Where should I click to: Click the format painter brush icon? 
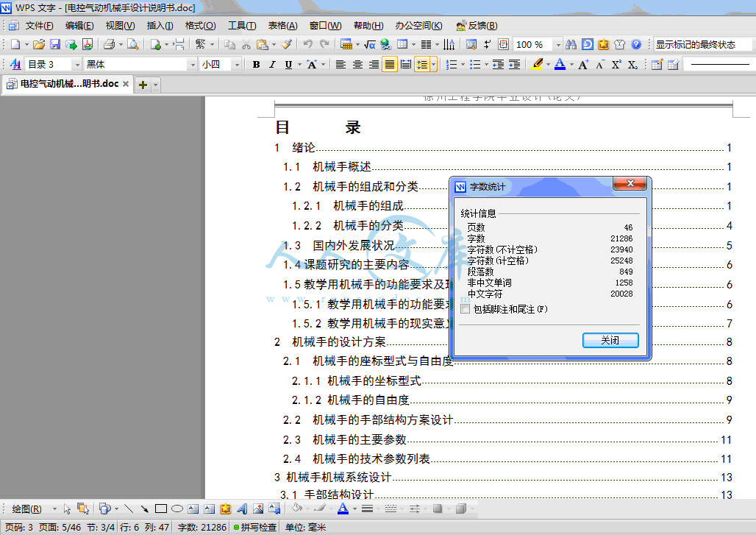click(x=286, y=44)
